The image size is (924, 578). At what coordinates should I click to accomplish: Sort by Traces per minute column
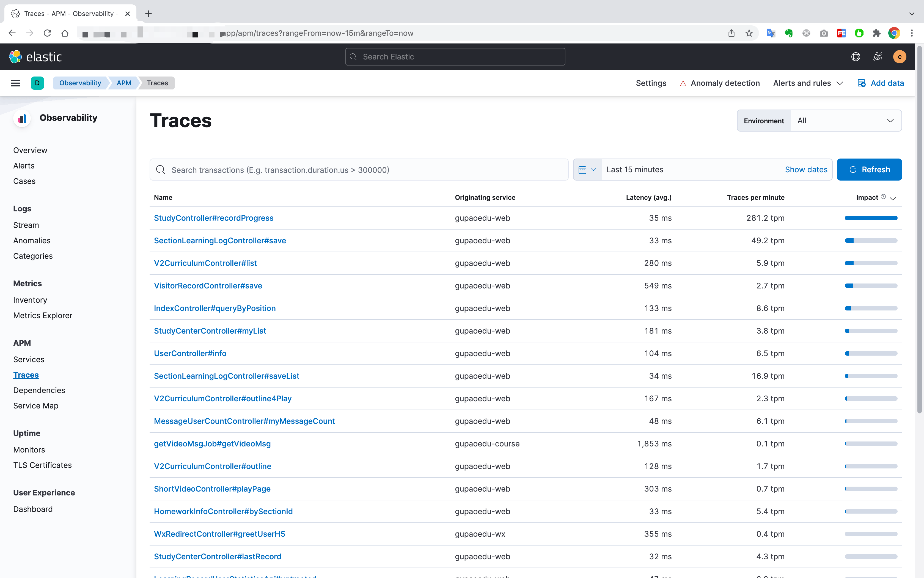(756, 198)
